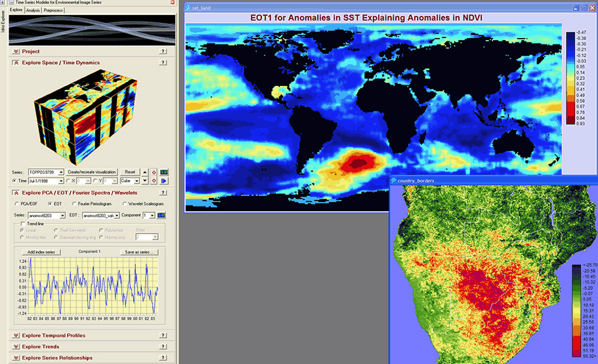Click the globe icon beside Component dropdown
The height and width of the screenshot is (364, 598).
tap(161, 215)
